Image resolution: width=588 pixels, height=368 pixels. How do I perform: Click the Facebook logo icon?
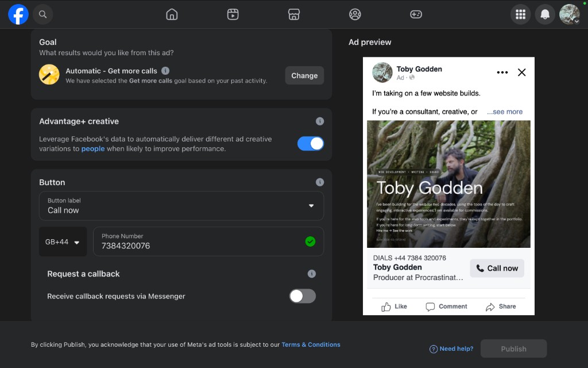click(18, 14)
